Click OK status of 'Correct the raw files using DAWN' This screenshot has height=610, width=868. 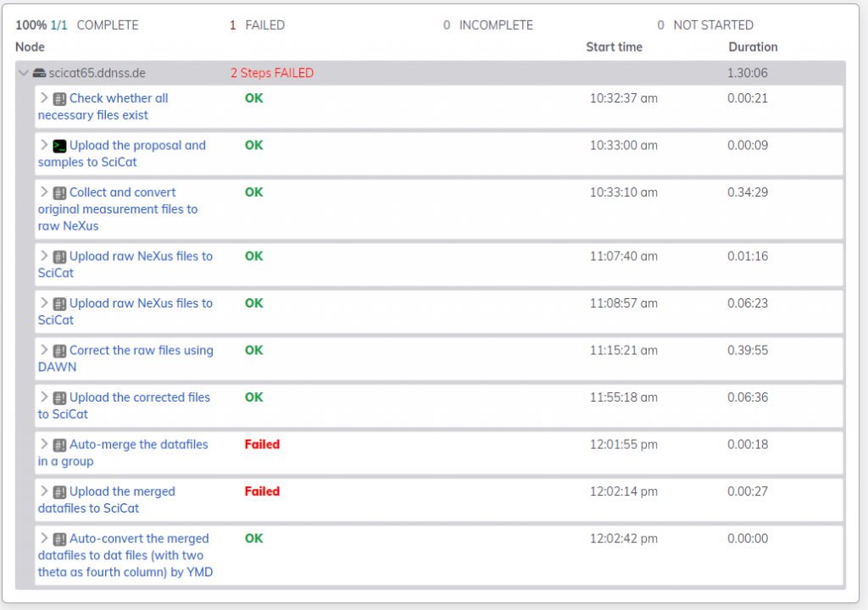(x=253, y=350)
